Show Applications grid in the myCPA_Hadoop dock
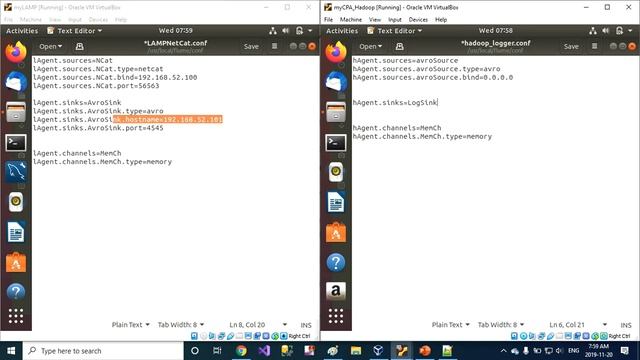Image resolution: width=640 pixels, height=360 pixels. coord(336,316)
